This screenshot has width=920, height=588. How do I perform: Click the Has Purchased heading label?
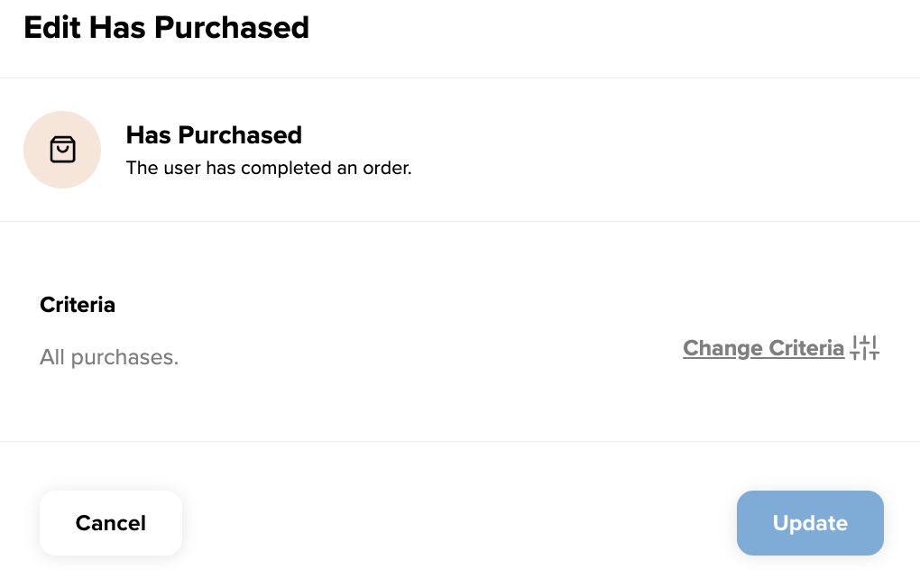(214, 134)
